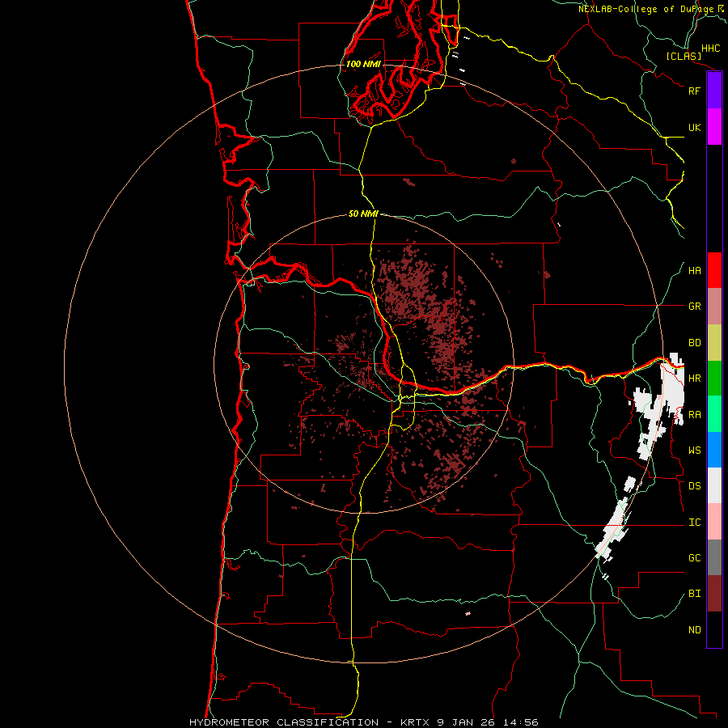
Task: Click the ND legend label
Action: [694, 630]
